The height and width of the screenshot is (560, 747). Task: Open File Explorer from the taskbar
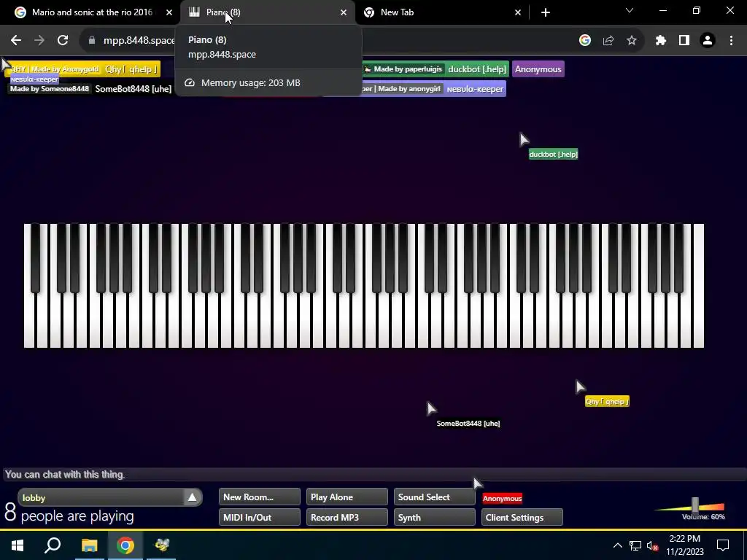[89, 545]
